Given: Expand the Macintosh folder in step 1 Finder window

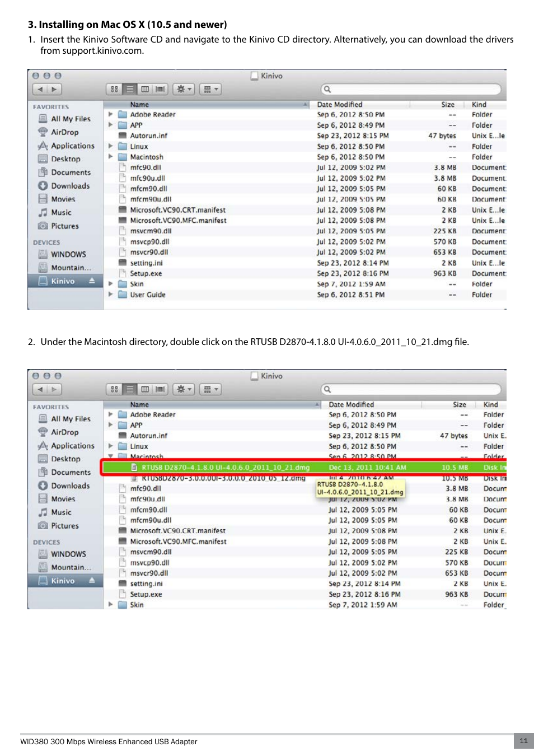Looking at the screenshot, I should coord(111,157).
